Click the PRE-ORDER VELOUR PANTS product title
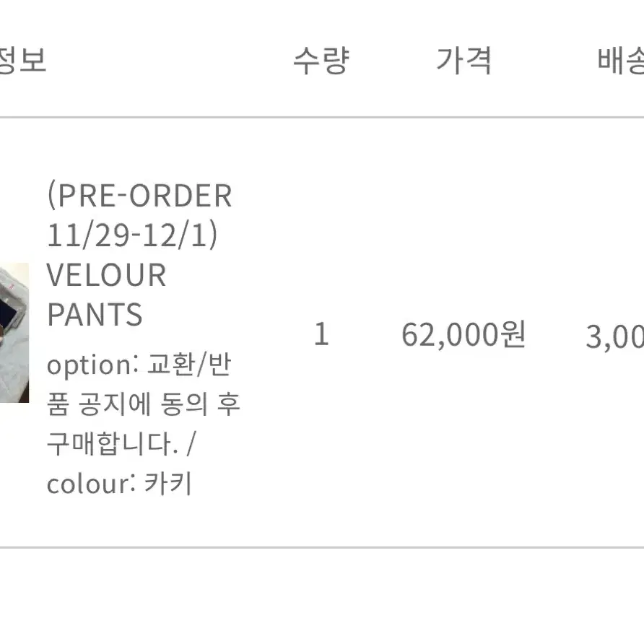This screenshot has width=644, height=644. point(139,255)
